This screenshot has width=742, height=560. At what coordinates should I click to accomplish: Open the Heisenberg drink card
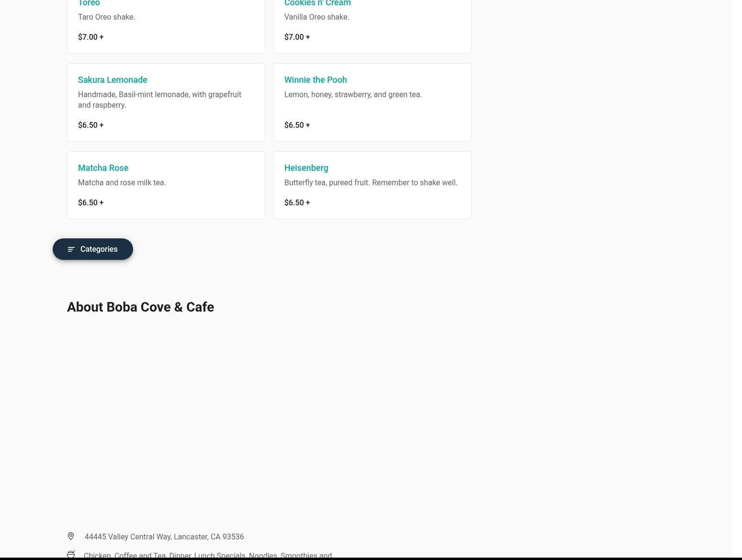tap(372, 185)
